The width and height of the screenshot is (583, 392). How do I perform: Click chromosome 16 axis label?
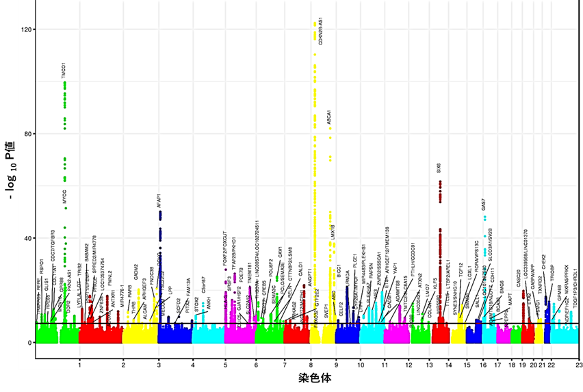point(483,365)
